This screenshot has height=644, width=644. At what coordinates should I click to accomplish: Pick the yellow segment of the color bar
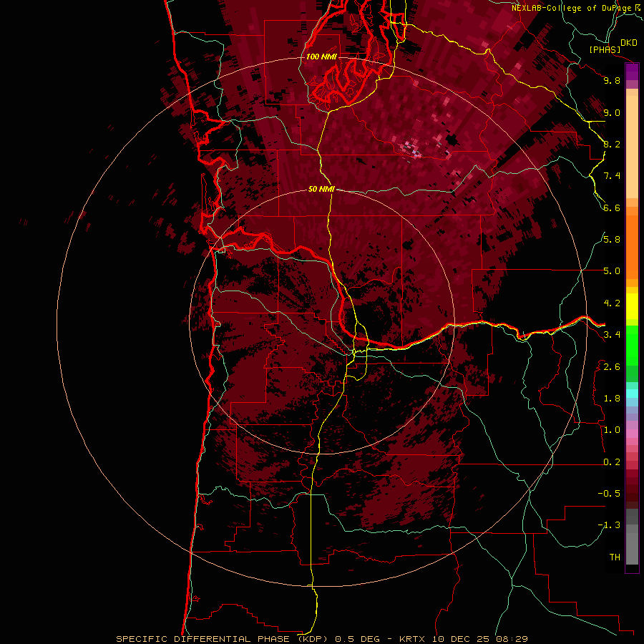(632, 306)
